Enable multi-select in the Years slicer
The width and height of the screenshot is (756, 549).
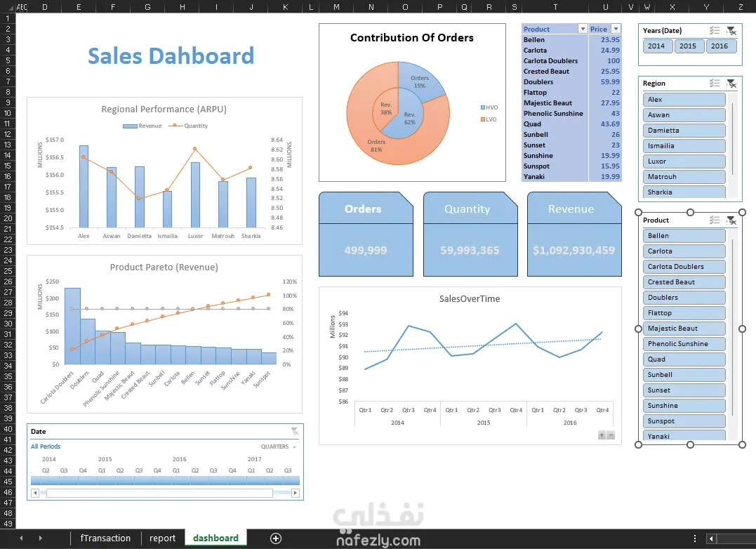click(x=715, y=31)
